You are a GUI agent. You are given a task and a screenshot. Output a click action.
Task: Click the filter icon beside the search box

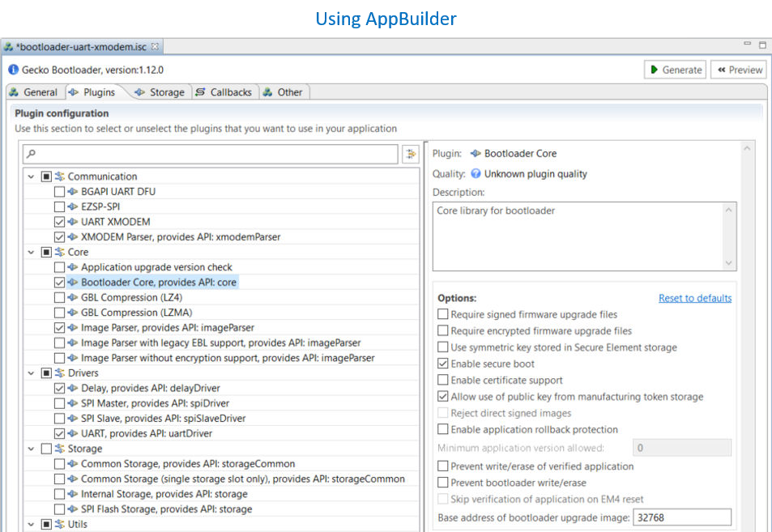point(410,153)
